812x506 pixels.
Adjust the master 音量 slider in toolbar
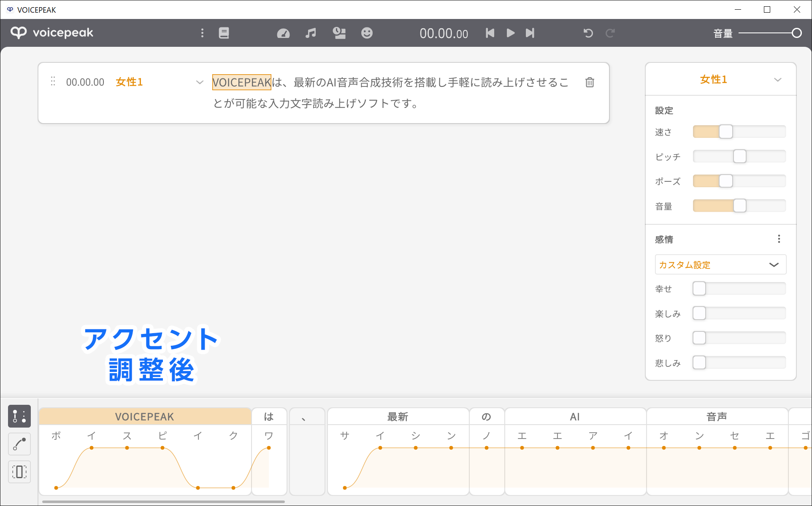[x=770, y=33]
